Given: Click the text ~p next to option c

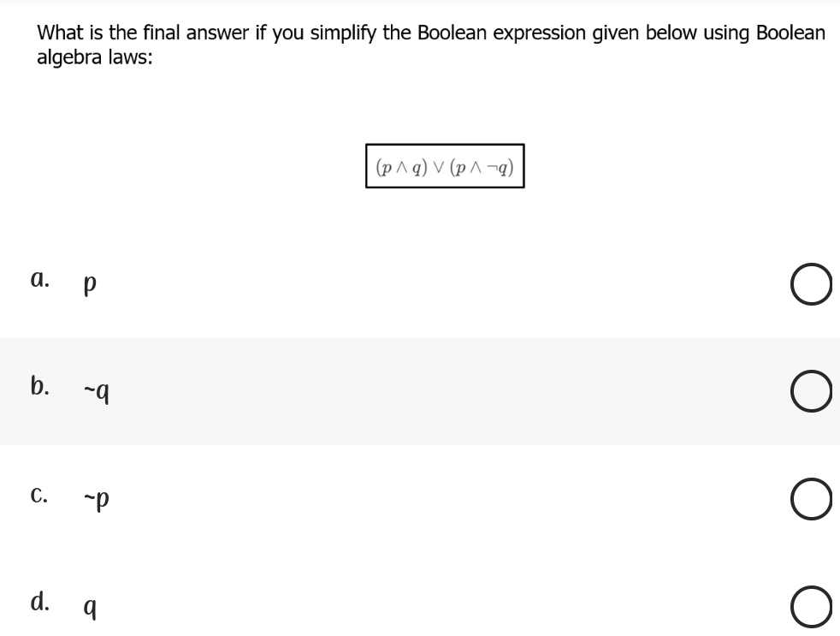Looking at the screenshot, I should [x=96, y=498].
